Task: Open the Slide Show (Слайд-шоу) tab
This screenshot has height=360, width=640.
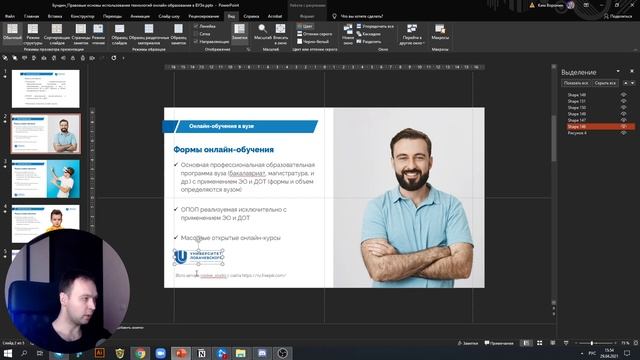Action: point(169,16)
